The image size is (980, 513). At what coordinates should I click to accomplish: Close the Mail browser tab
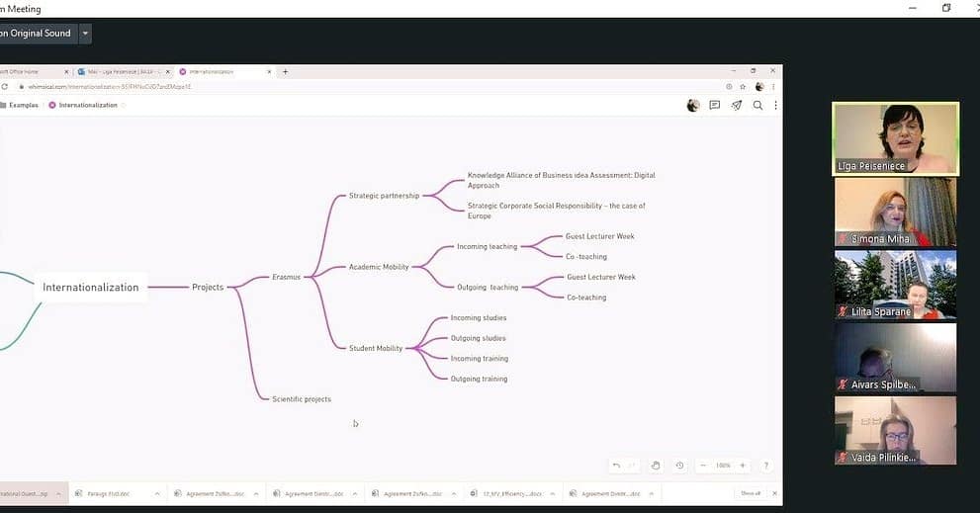tap(167, 72)
